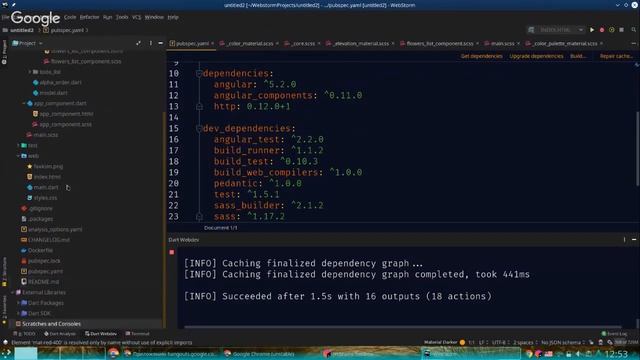This screenshot has width=640, height=360.
Task: Select README.md in the project tree
Action: coord(43,282)
